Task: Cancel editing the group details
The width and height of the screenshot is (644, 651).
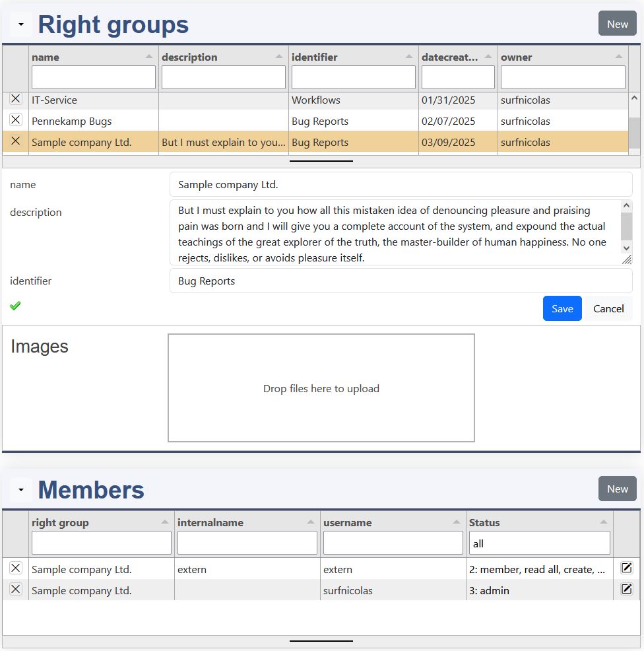Action: [x=608, y=308]
